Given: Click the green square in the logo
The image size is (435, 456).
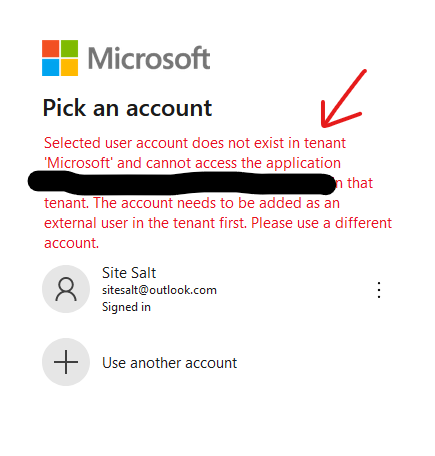Looking at the screenshot, I should [69, 49].
